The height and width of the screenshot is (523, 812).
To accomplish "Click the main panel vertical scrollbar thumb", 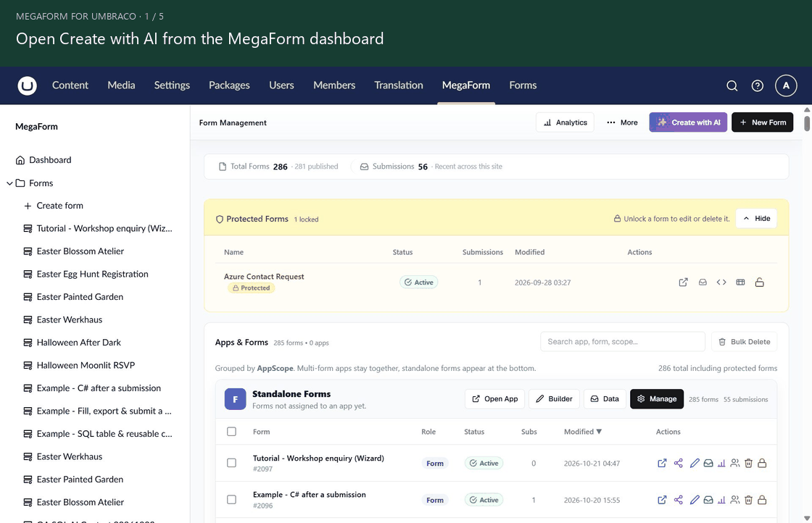I will tap(807, 124).
